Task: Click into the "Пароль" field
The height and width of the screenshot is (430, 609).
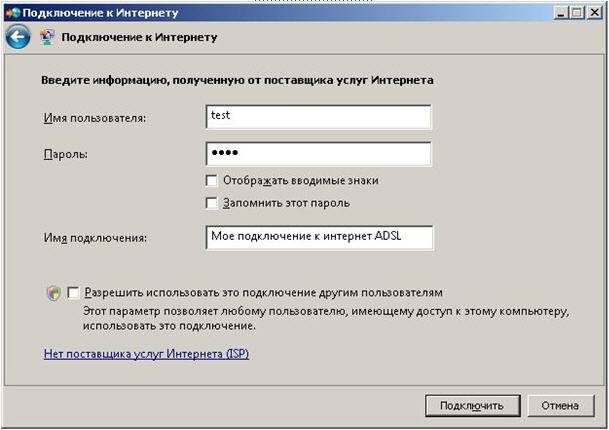Action: pos(318,154)
